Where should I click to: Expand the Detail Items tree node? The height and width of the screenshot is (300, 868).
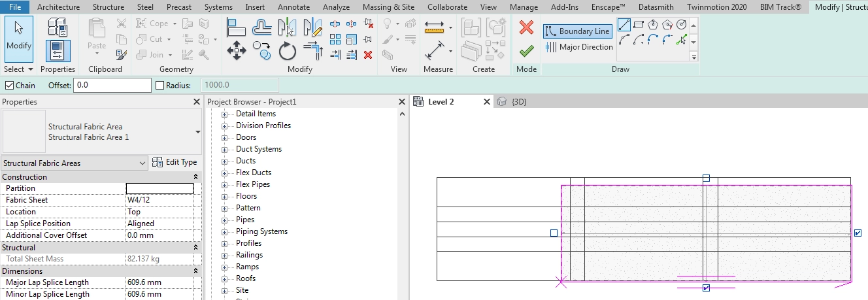[x=224, y=114]
